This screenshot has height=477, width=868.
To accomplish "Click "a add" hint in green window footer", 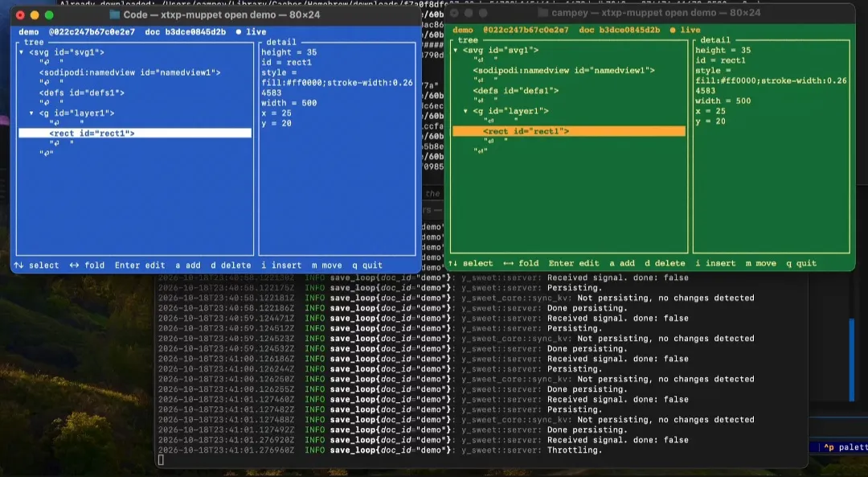I will (x=622, y=263).
